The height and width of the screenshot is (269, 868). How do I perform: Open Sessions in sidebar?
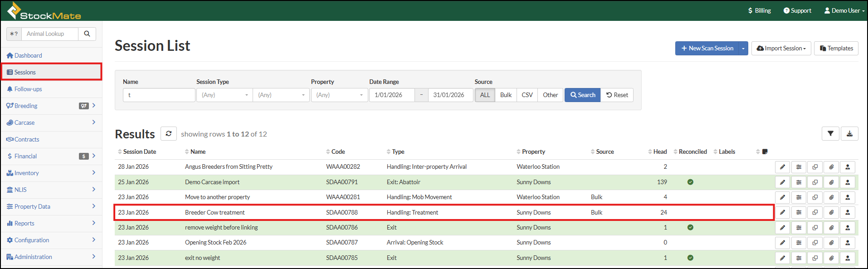click(51, 72)
